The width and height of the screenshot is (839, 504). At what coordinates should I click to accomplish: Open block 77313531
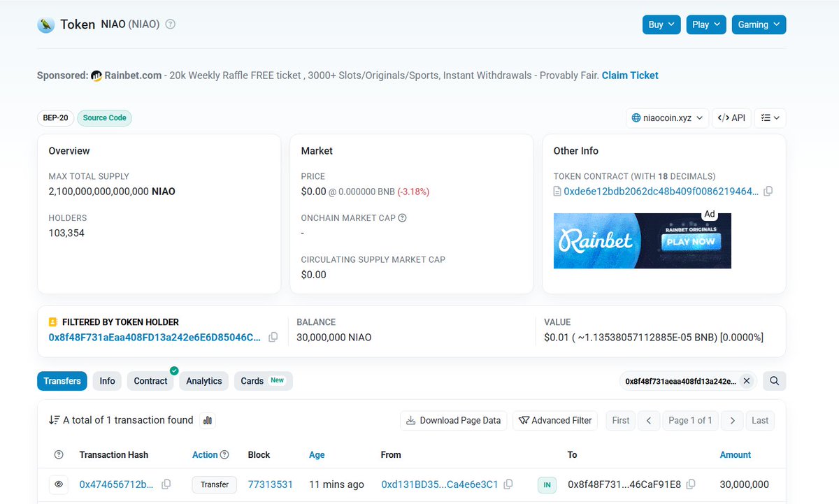pyautogui.click(x=271, y=484)
